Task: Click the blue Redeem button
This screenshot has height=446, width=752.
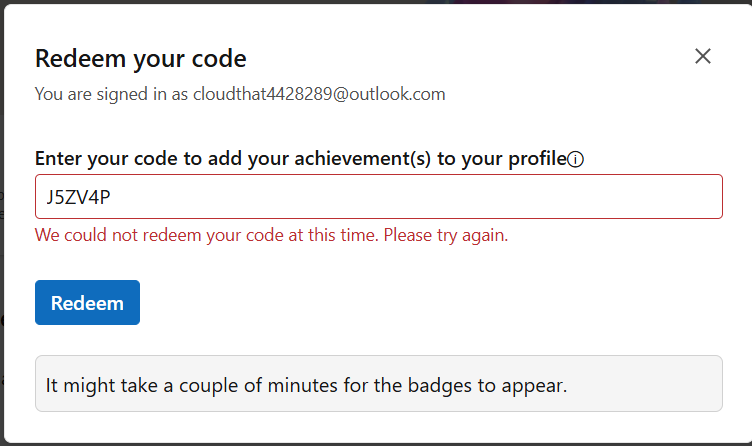Action: click(87, 303)
